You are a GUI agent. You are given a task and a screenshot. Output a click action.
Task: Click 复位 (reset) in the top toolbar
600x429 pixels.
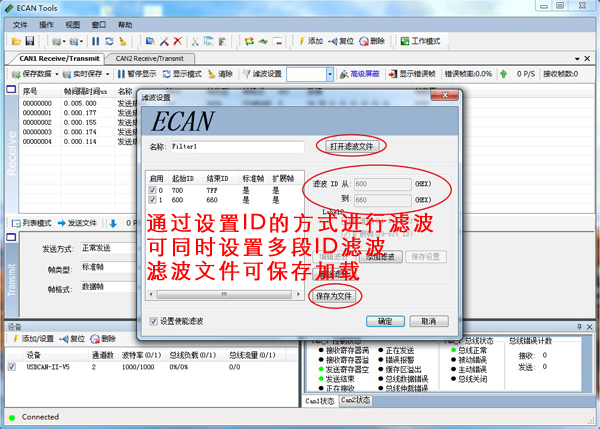coord(340,41)
